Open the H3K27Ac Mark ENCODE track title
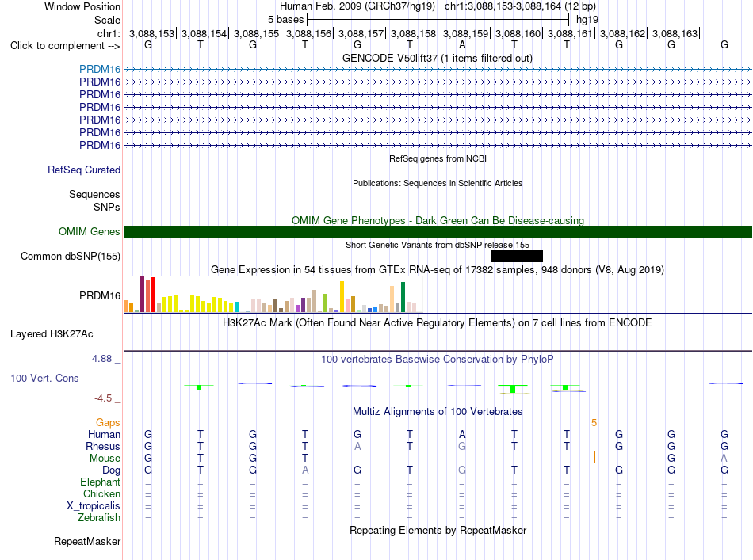 (438, 322)
